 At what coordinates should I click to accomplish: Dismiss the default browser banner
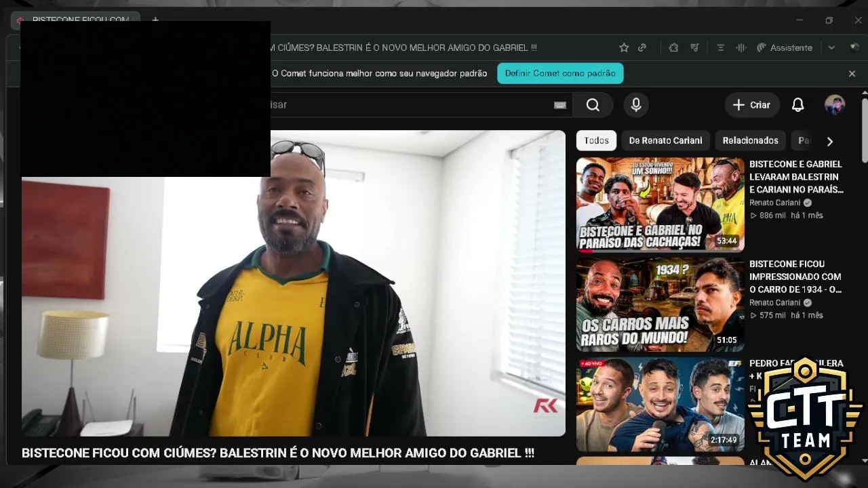click(x=852, y=73)
